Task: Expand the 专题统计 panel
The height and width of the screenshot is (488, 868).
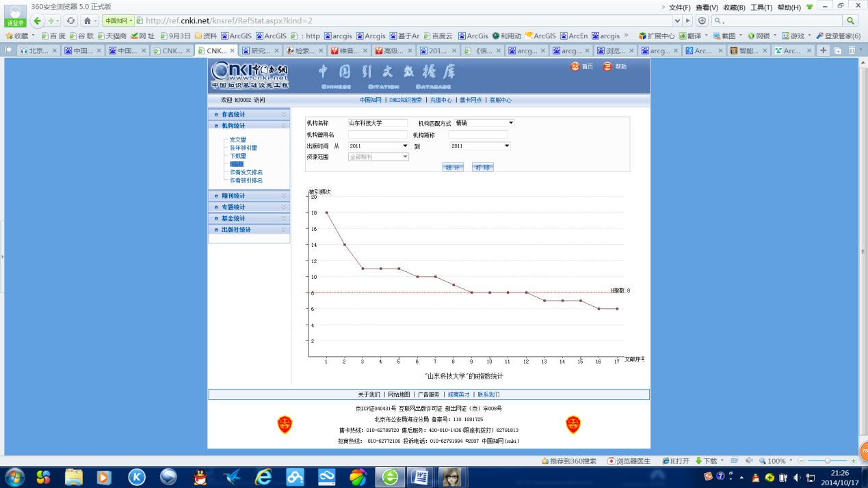Action: (x=249, y=207)
